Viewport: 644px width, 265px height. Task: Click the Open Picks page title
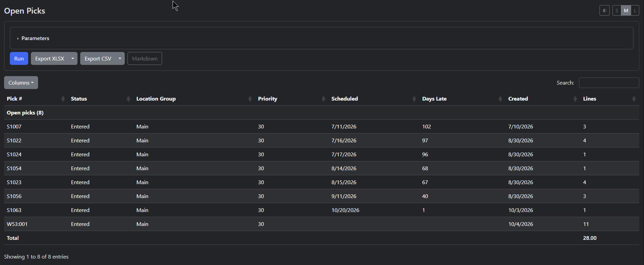pyautogui.click(x=25, y=11)
